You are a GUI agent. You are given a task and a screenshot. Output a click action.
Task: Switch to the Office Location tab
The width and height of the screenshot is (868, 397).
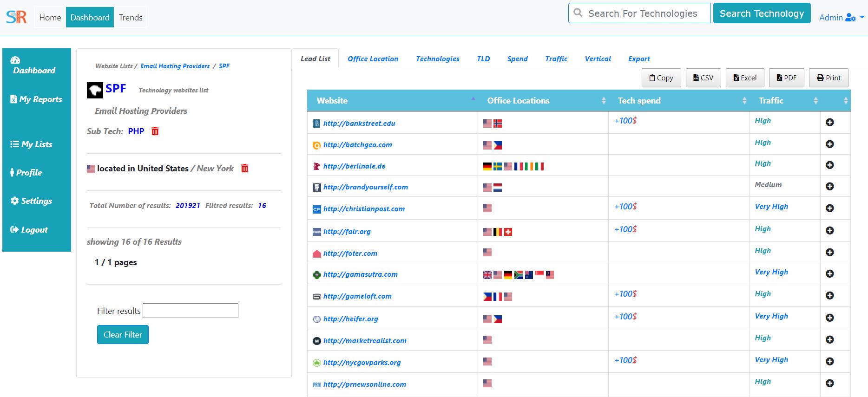[373, 59]
